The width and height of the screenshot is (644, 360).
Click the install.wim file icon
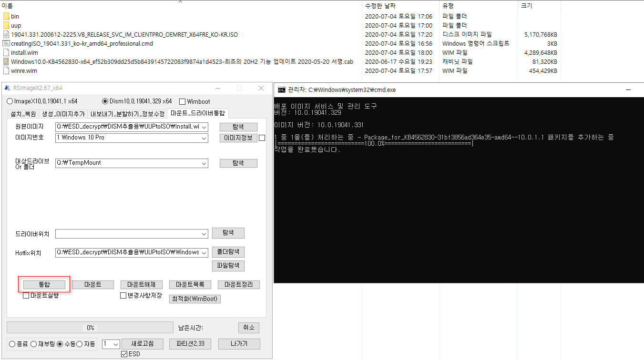(x=6, y=52)
